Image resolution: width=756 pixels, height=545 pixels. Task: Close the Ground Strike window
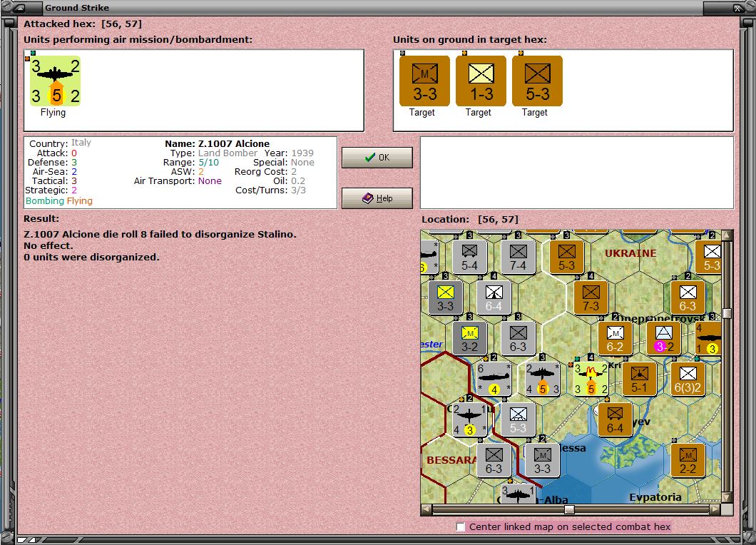coord(737,8)
